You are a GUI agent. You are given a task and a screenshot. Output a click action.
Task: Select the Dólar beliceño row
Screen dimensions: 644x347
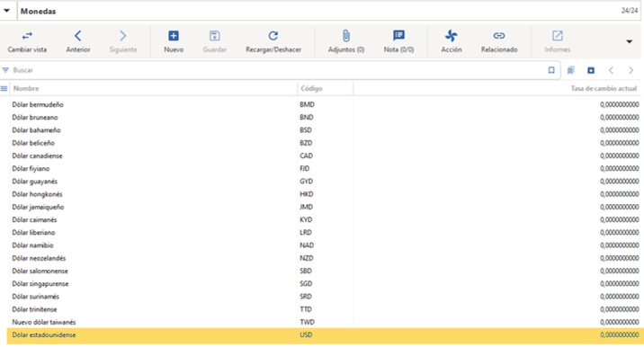pyautogui.click(x=324, y=143)
